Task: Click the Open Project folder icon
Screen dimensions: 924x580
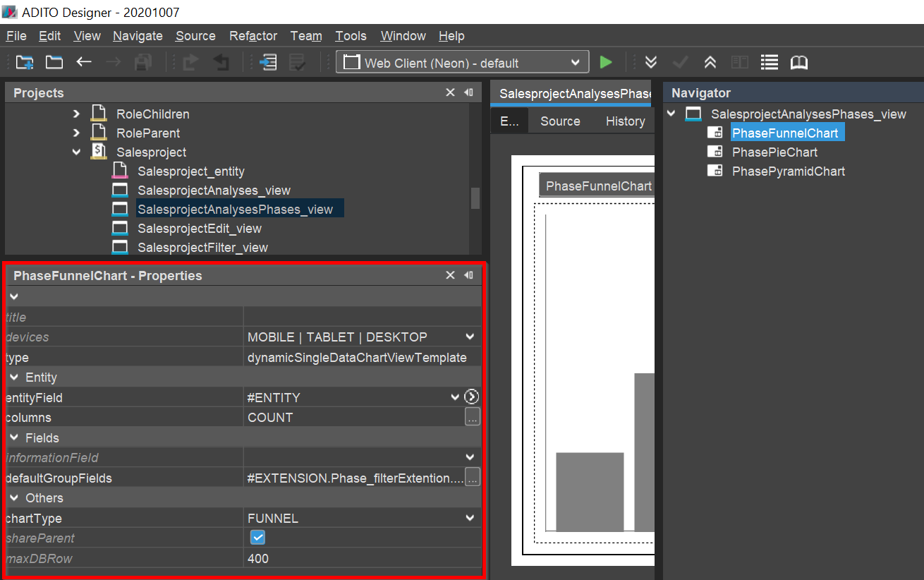Action: coord(54,63)
